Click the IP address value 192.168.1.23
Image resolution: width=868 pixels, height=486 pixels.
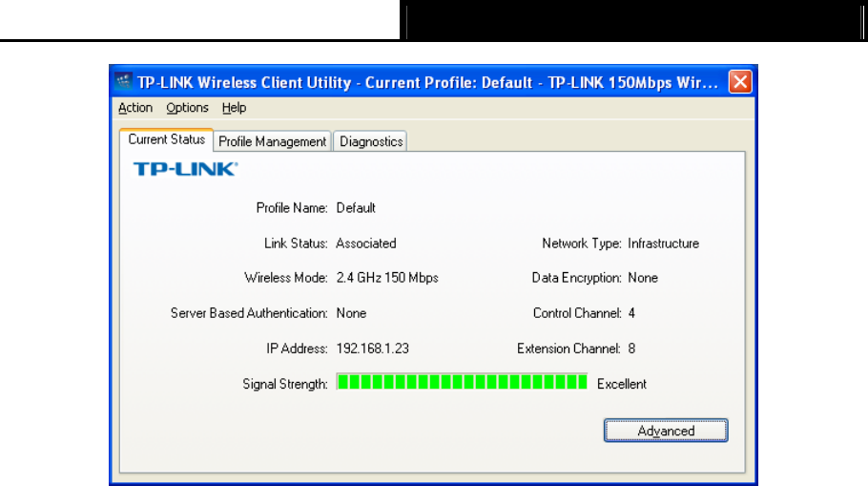pos(373,349)
